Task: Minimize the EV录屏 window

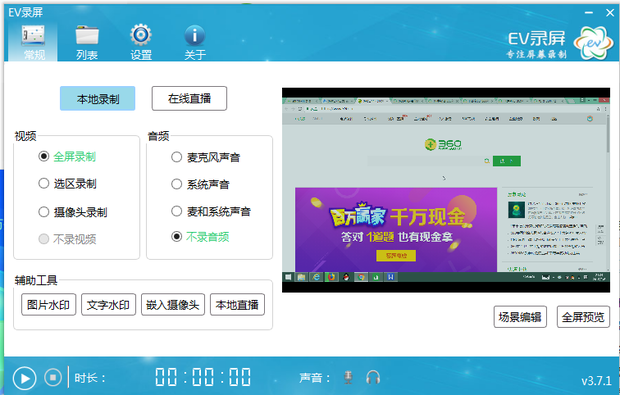Action: [589, 13]
